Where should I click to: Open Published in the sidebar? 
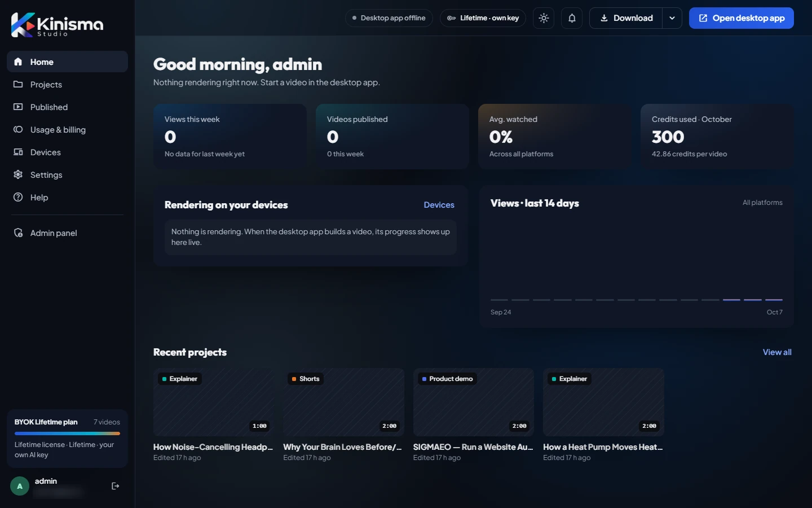pos(67,107)
